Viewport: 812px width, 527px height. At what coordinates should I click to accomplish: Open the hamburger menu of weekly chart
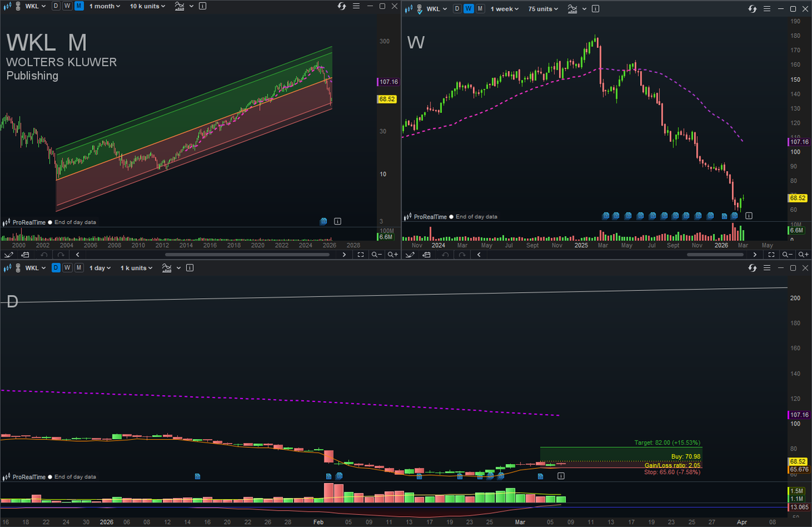point(767,9)
